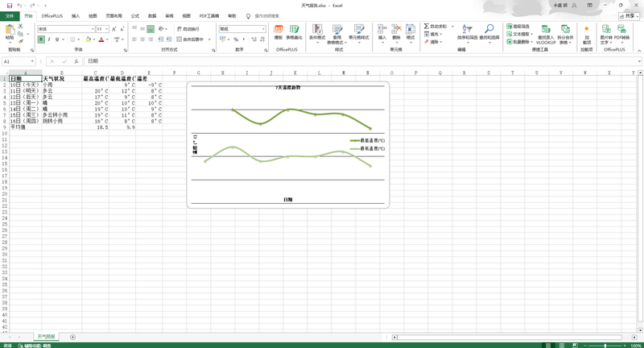Add a new sheet with plus button
Viewport: 644px width, 348px height.
[72, 337]
